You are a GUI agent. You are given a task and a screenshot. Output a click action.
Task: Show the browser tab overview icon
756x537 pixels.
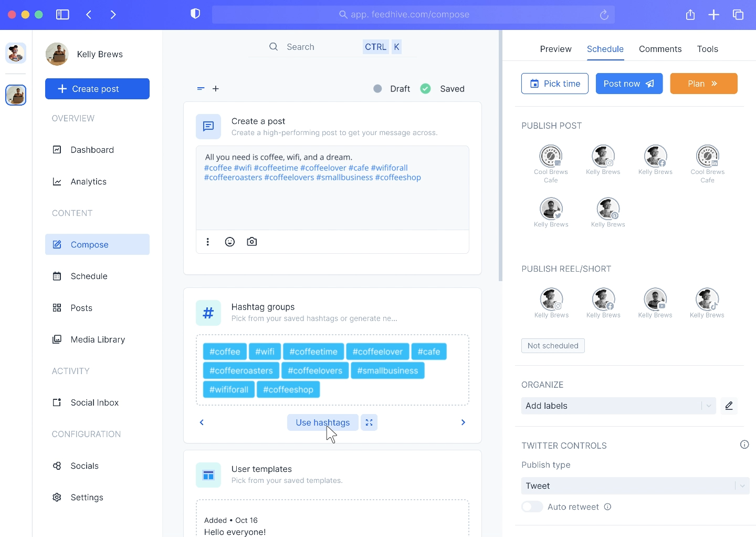[738, 15]
